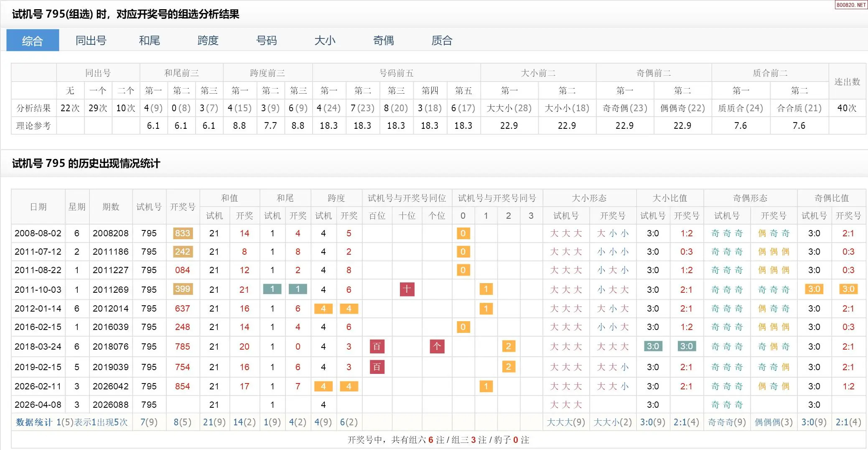Switch to the 质合 tab
The height and width of the screenshot is (450, 868).
[x=442, y=41]
